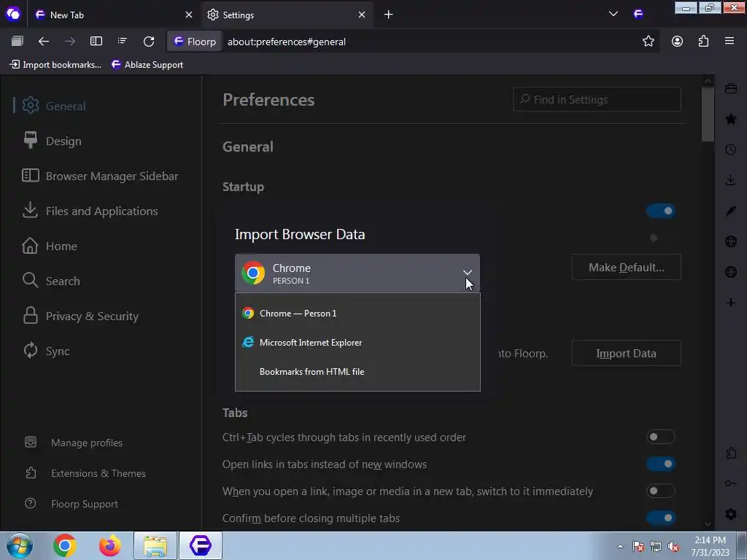
Task: Toggle switch to new tab immediately option
Action: click(x=661, y=491)
